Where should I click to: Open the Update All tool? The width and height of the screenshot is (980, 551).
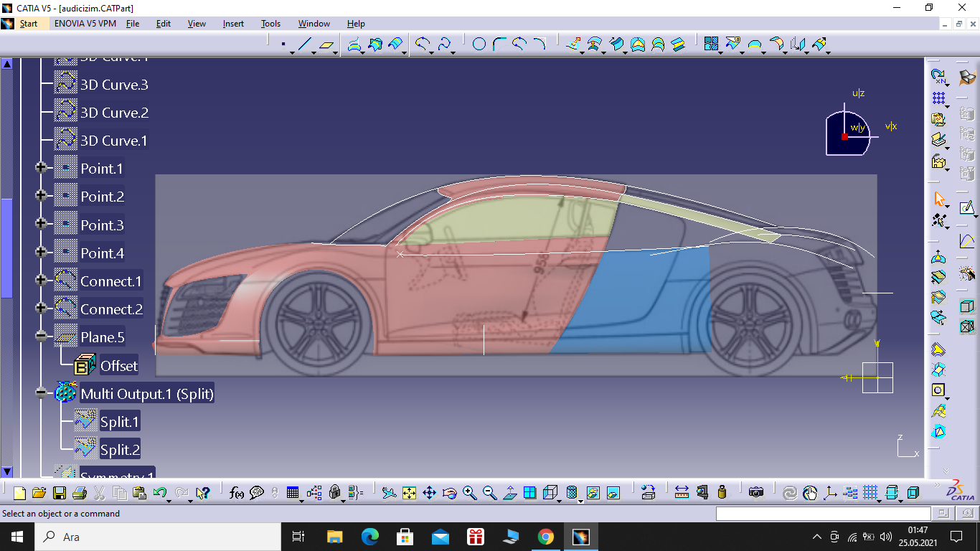(x=789, y=493)
